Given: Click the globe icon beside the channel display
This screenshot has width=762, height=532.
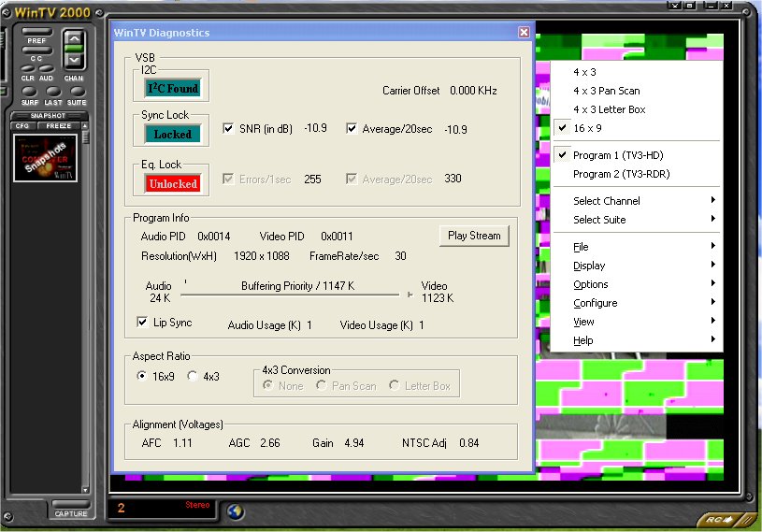Looking at the screenshot, I should [x=236, y=511].
